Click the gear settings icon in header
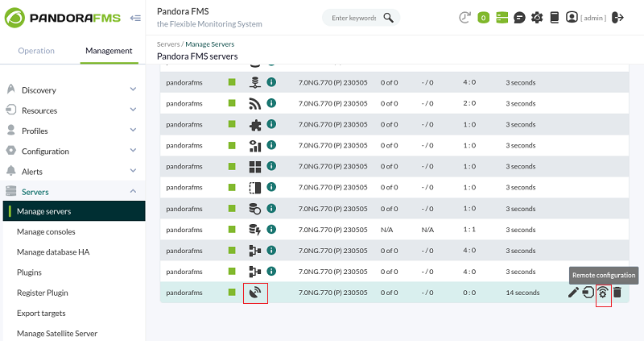This screenshot has height=341, width=644. (x=537, y=18)
